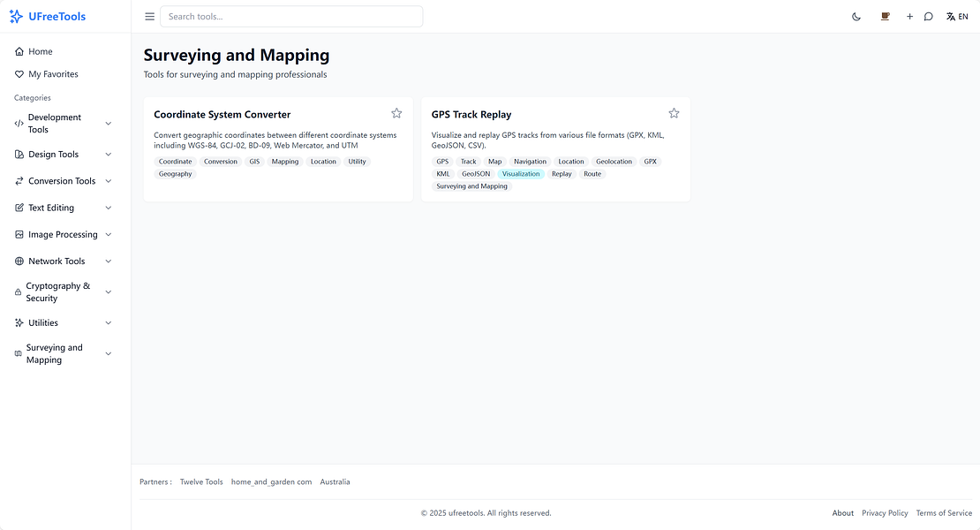Image resolution: width=980 pixels, height=530 pixels.
Task: Click the Surveying and Mapping map icon
Action: tap(19, 353)
